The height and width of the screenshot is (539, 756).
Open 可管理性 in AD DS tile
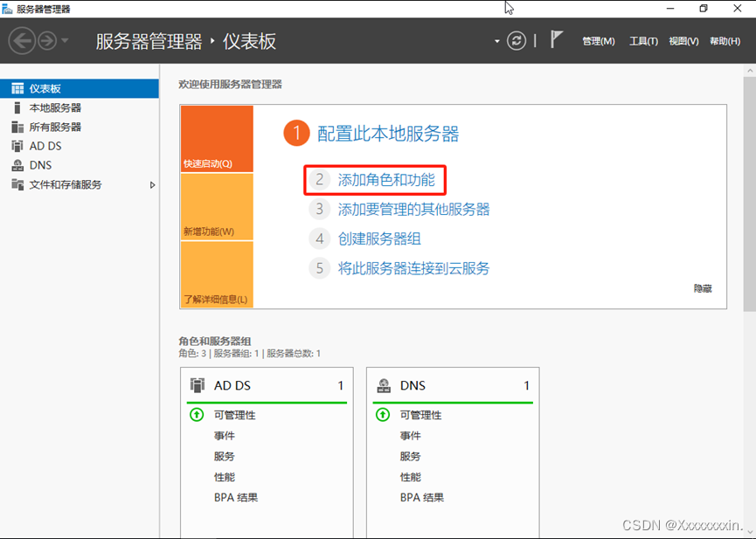[x=235, y=415]
